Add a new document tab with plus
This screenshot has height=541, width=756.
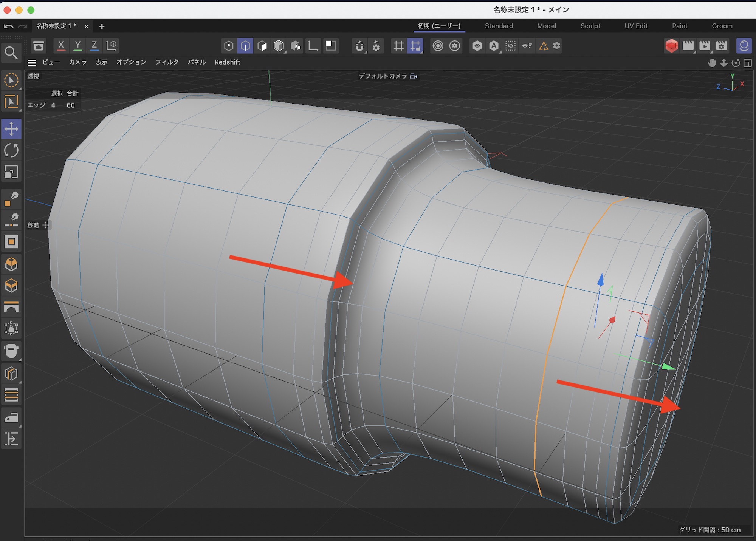(x=102, y=26)
